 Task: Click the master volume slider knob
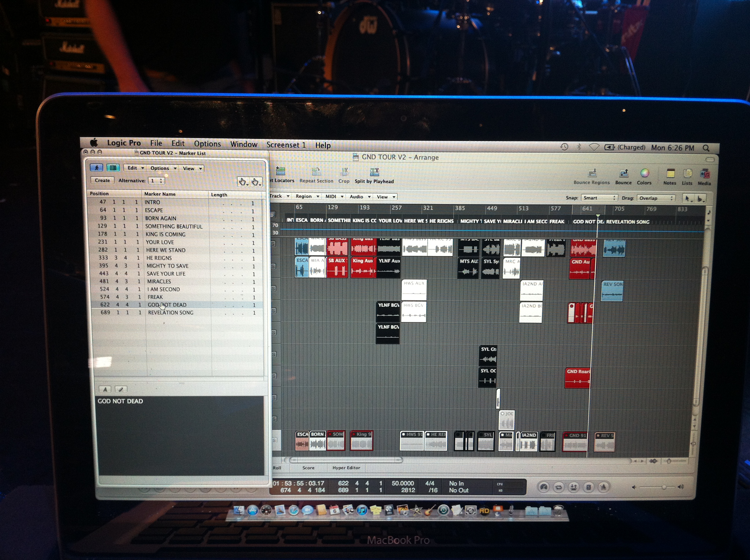pyautogui.click(x=664, y=487)
